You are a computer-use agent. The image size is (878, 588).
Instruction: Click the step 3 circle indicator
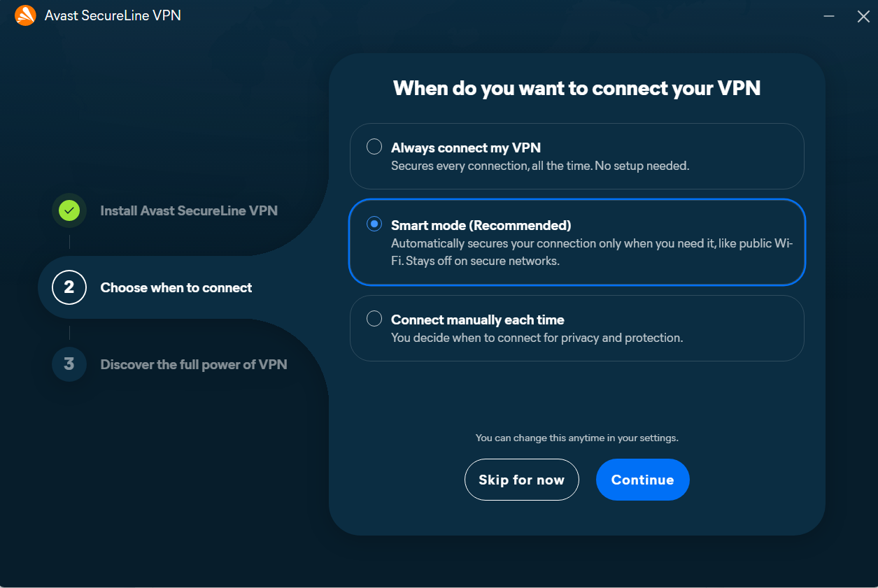click(x=69, y=364)
